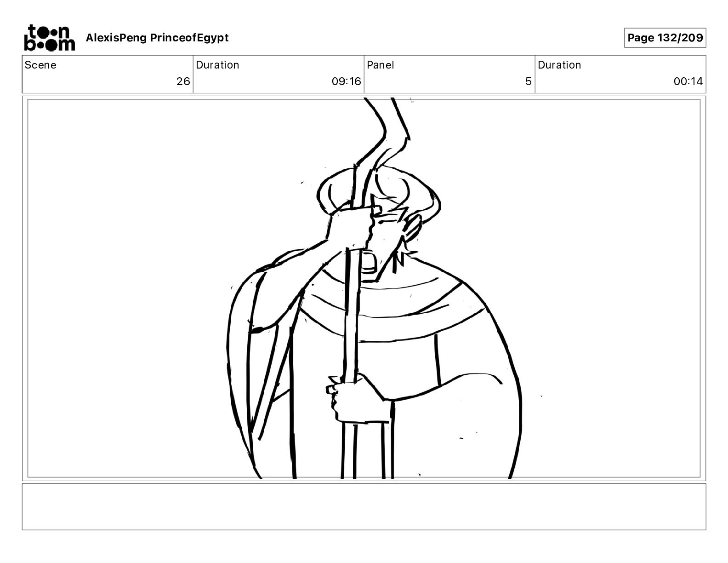Viewport: 728px width, 563px height.
Task: Click the empty notes box below the panel
Action: pos(364,506)
